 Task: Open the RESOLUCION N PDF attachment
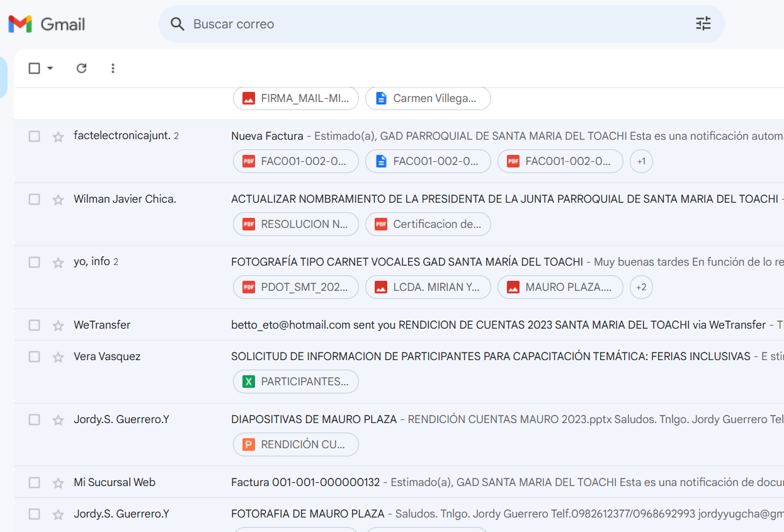[x=296, y=224]
